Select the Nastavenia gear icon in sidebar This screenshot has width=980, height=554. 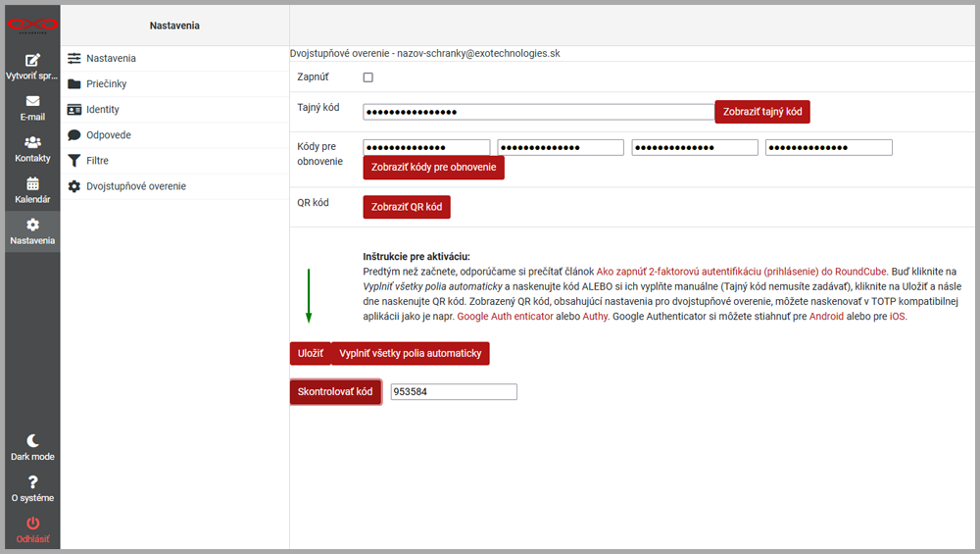(x=32, y=225)
